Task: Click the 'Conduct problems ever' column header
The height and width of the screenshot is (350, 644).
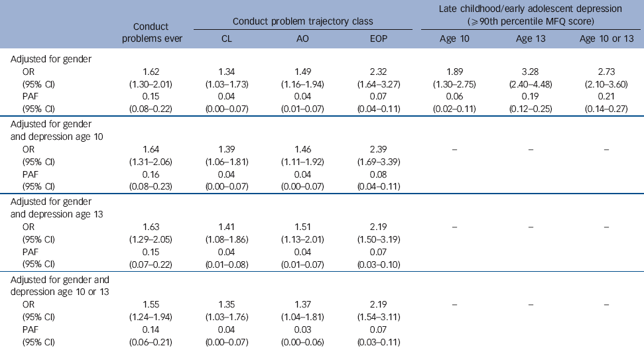Action: tap(158, 32)
